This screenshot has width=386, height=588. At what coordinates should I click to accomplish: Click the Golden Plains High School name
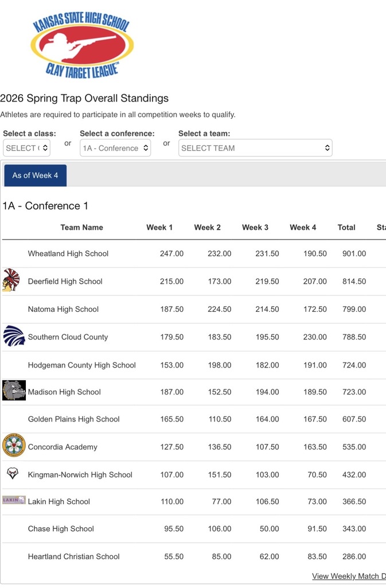click(x=74, y=419)
